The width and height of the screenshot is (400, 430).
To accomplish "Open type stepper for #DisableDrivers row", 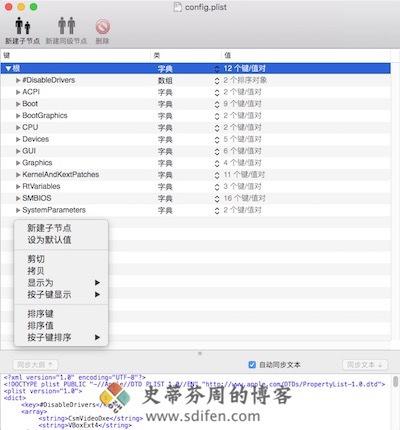I will coord(217,81).
